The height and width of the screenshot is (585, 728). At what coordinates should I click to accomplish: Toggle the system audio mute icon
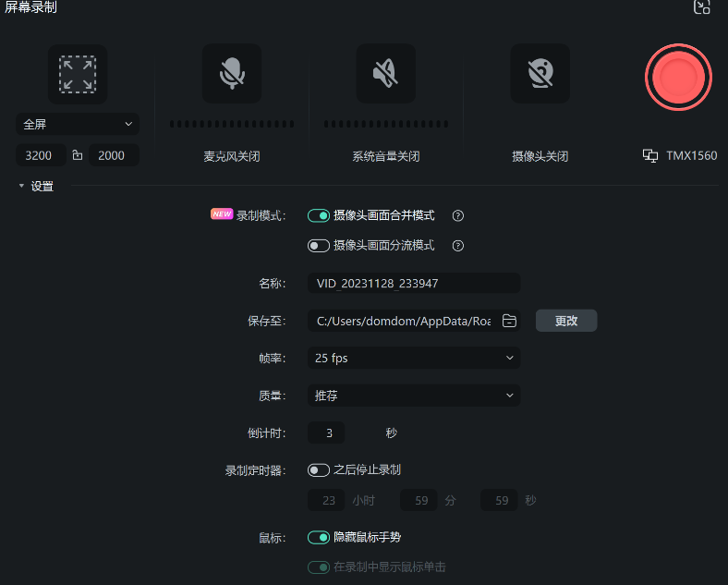[x=386, y=73]
